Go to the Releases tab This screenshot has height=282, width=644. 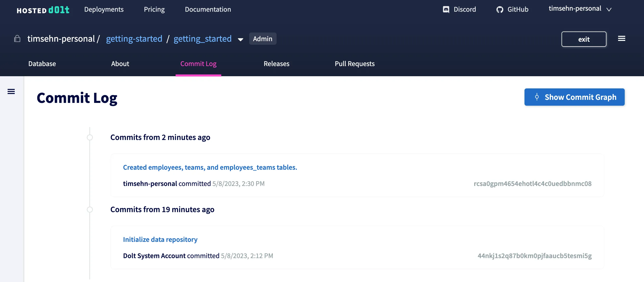point(276,64)
